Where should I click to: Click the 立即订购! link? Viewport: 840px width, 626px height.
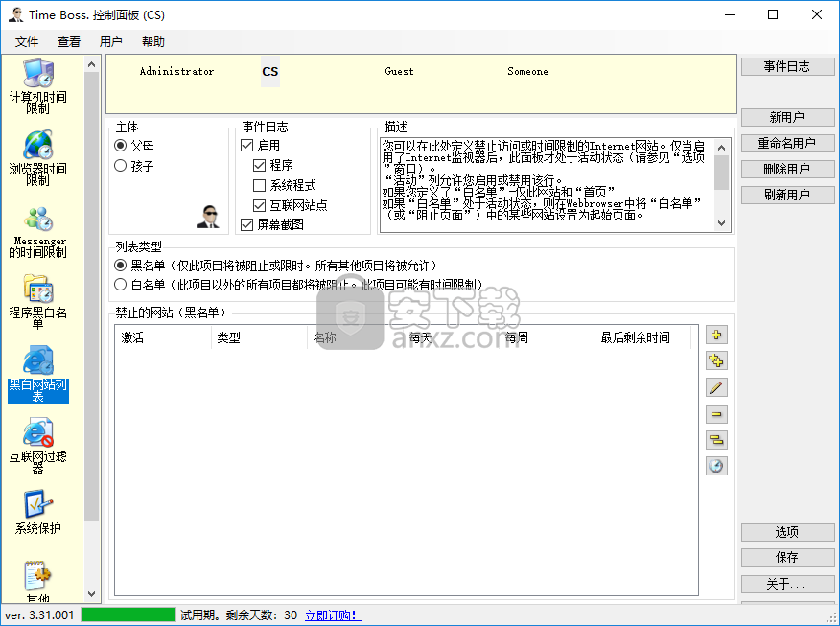333,615
